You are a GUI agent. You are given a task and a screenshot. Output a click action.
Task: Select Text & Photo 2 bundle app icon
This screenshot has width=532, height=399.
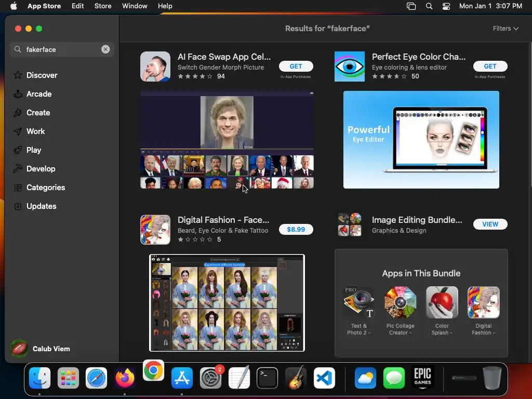click(x=358, y=302)
